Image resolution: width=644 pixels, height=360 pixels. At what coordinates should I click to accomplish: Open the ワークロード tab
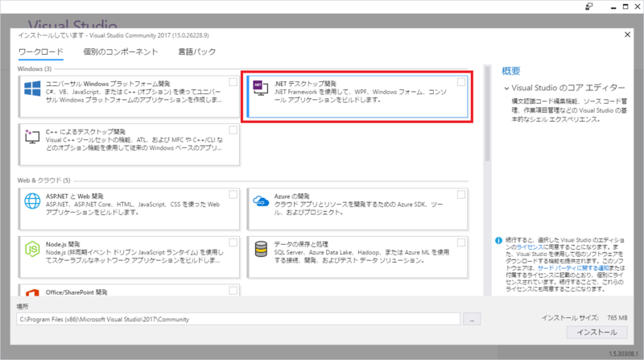pos(41,52)
